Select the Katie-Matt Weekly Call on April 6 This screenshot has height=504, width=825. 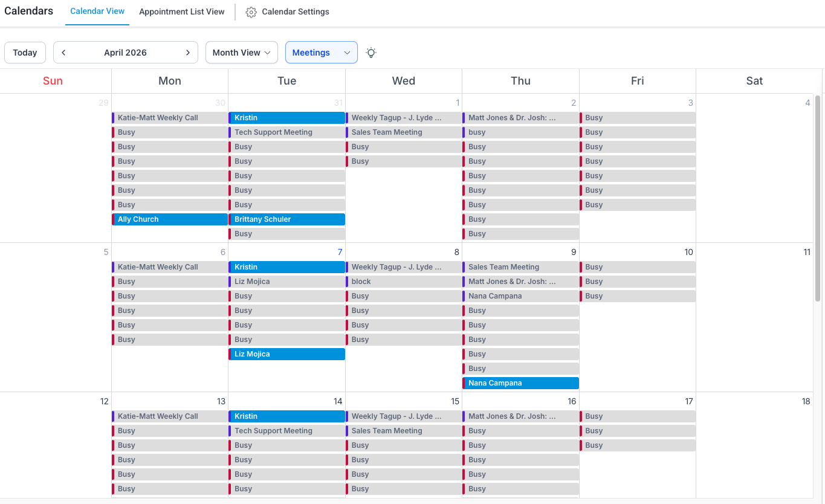click(x=169, y=267)
